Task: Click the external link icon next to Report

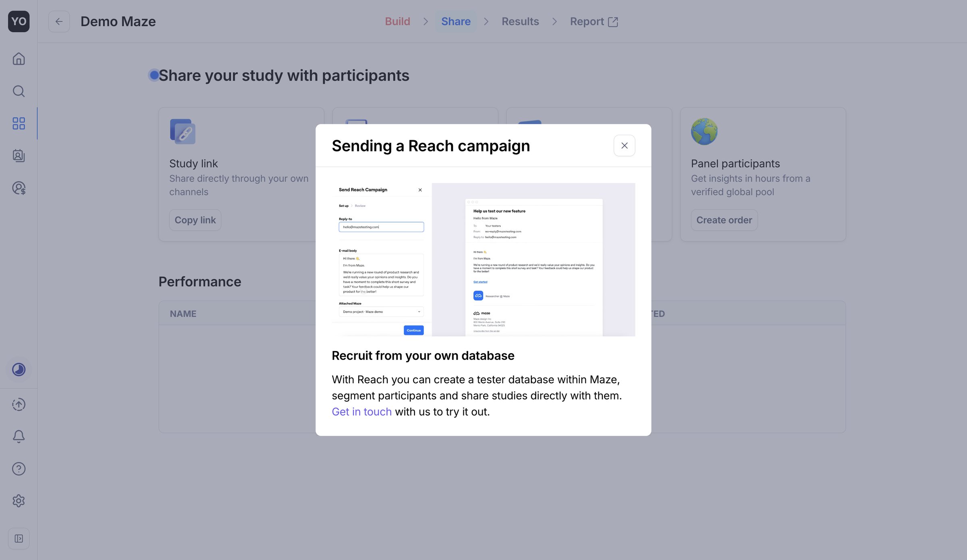Action: pyautogui.click(x=612, y=22)
